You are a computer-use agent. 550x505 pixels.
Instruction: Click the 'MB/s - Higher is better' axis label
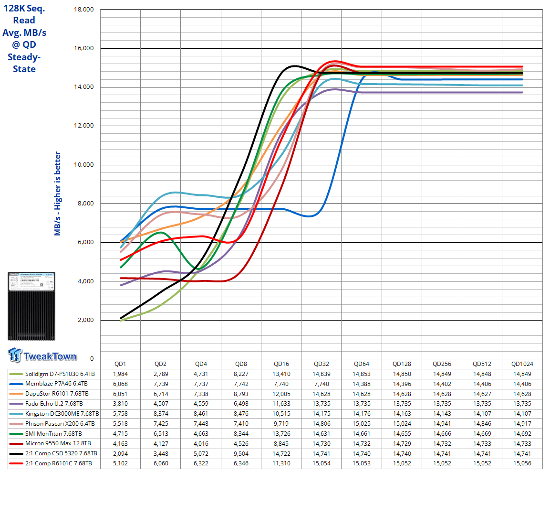pos(58,194)
